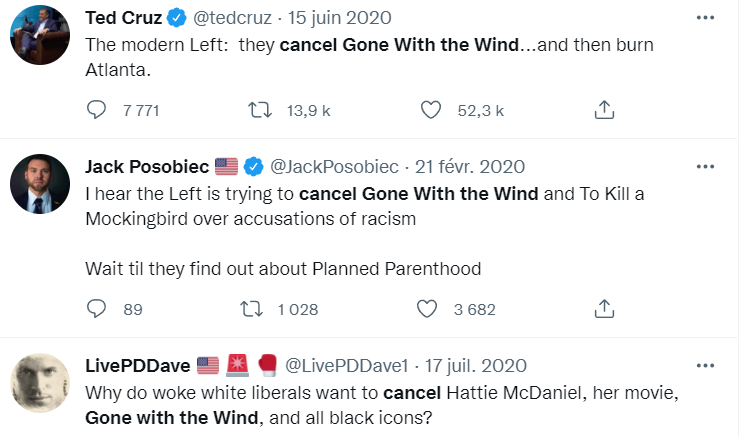Retweet Jack Posobiec's tweet
741x437 pixels.
251,309
